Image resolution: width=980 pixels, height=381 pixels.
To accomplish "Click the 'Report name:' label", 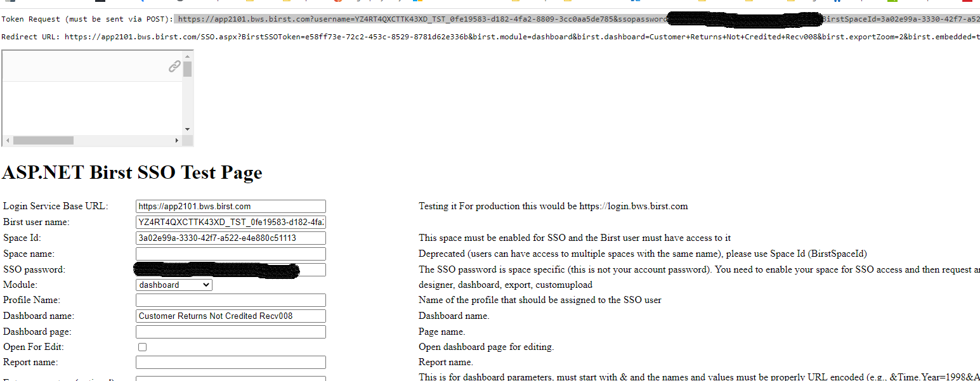I will coord(30,362).
